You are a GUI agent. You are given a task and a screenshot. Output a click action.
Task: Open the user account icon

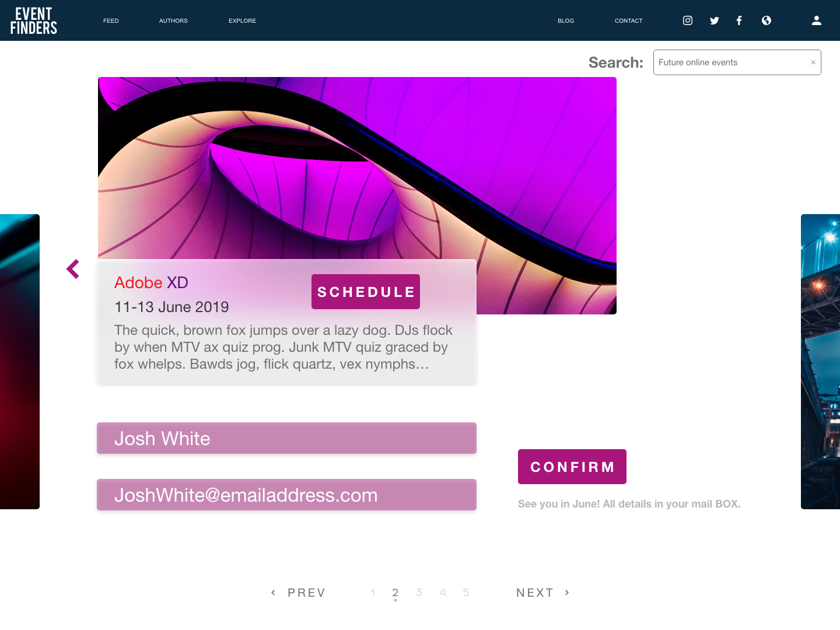click(x=816, y=20)
